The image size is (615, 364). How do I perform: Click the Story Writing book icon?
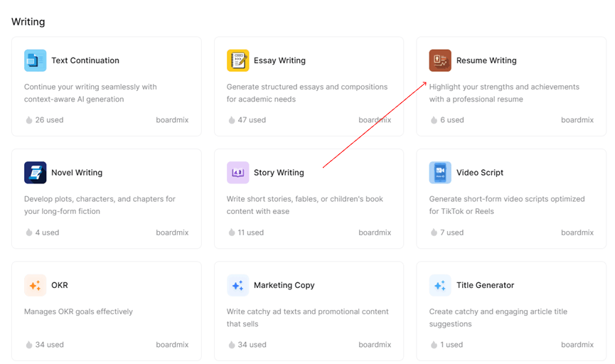237,173
